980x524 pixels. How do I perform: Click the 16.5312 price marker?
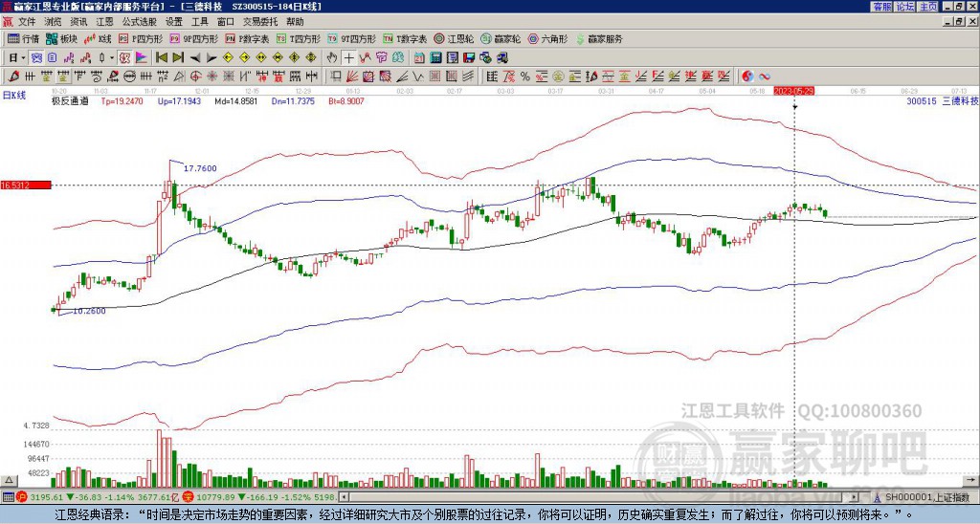pos(25,186)
